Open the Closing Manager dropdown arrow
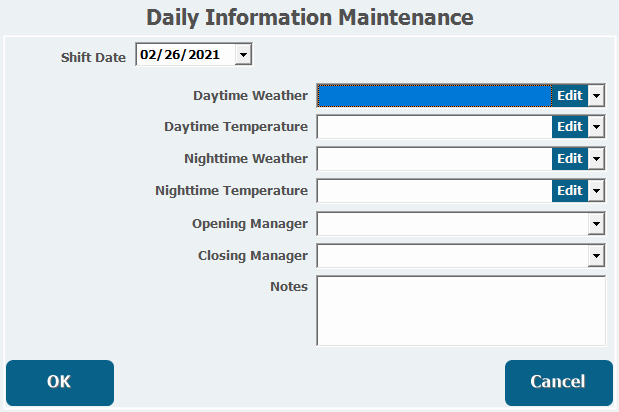 596,256
